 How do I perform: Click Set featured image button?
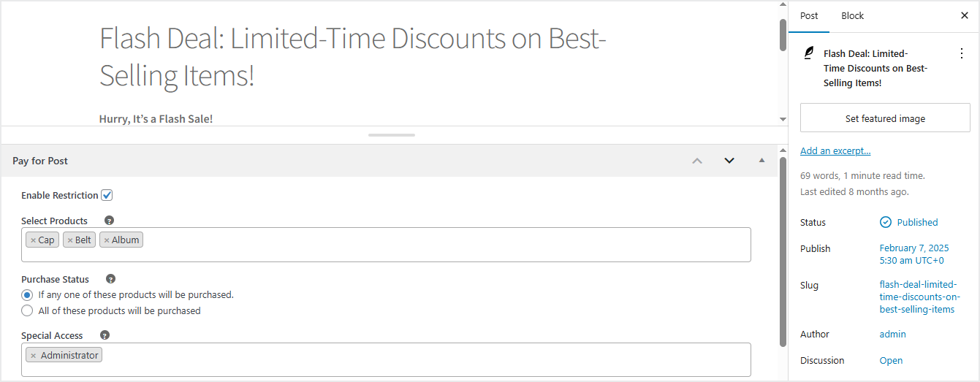click(885, 118)
